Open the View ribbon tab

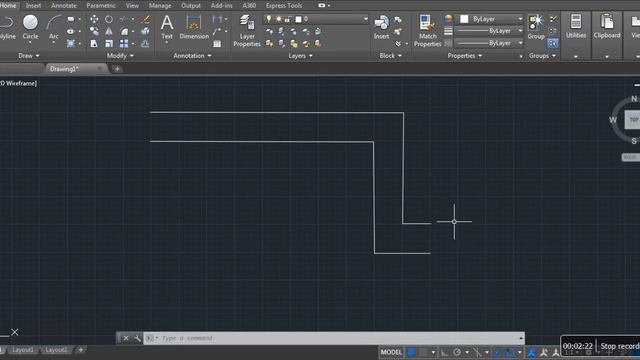click(x=132, y=5)
